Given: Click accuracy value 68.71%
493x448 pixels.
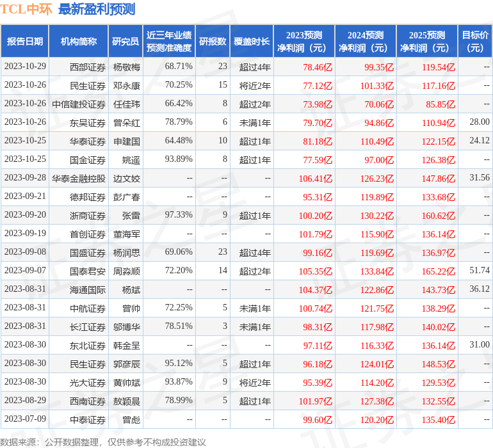Looking at the screenshot, I should (179, 67).
